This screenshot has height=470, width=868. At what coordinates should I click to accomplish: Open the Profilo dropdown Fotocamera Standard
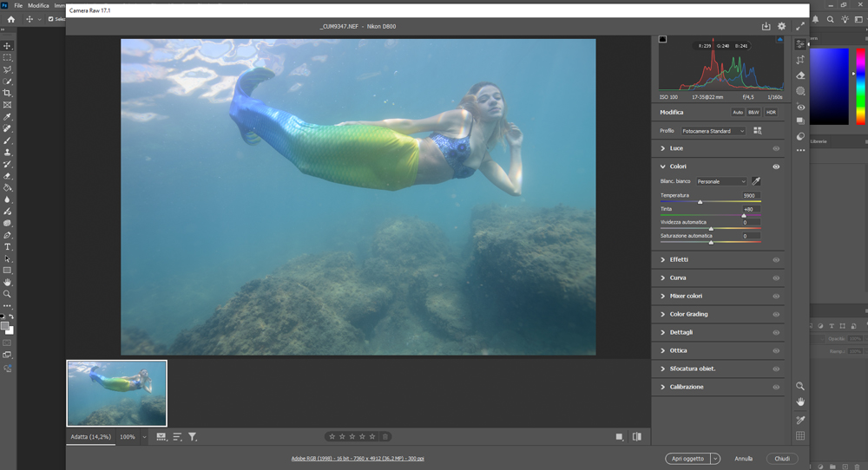click(x=713, y=131)
